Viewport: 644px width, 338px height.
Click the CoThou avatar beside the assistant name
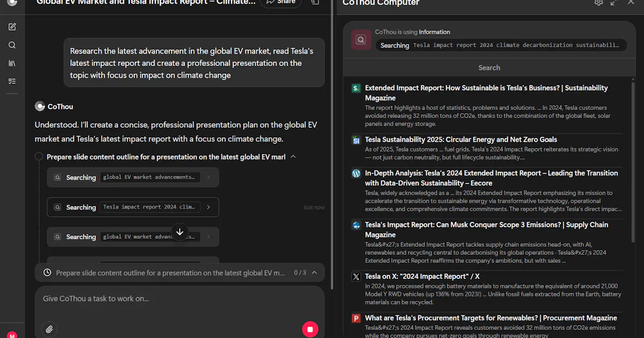[x=40, y=106]
